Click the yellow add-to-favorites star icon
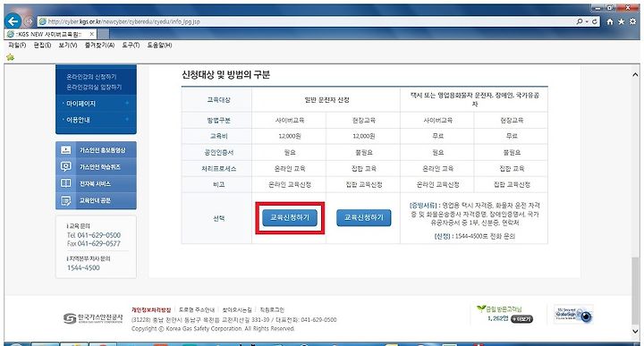Screen dimensions: 644x346 (10, 57)
